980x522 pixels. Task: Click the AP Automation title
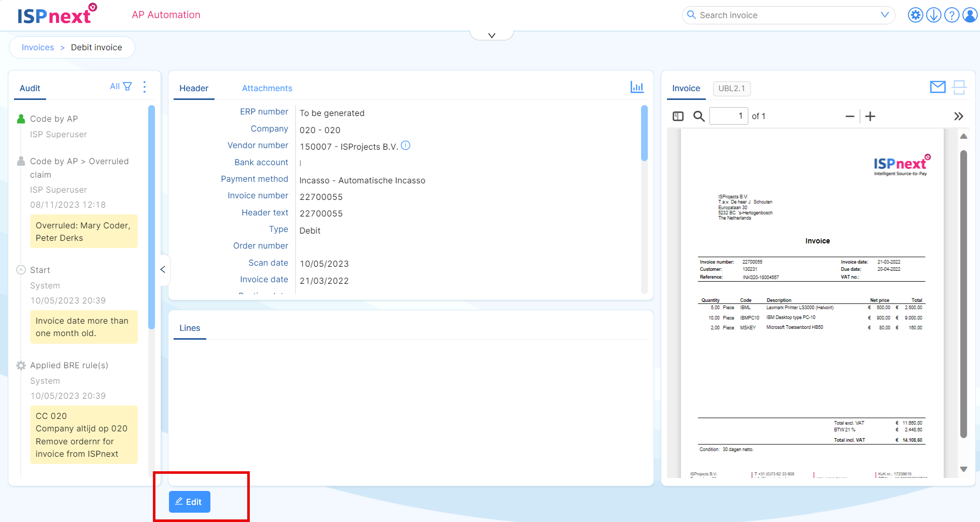(166, 15)
